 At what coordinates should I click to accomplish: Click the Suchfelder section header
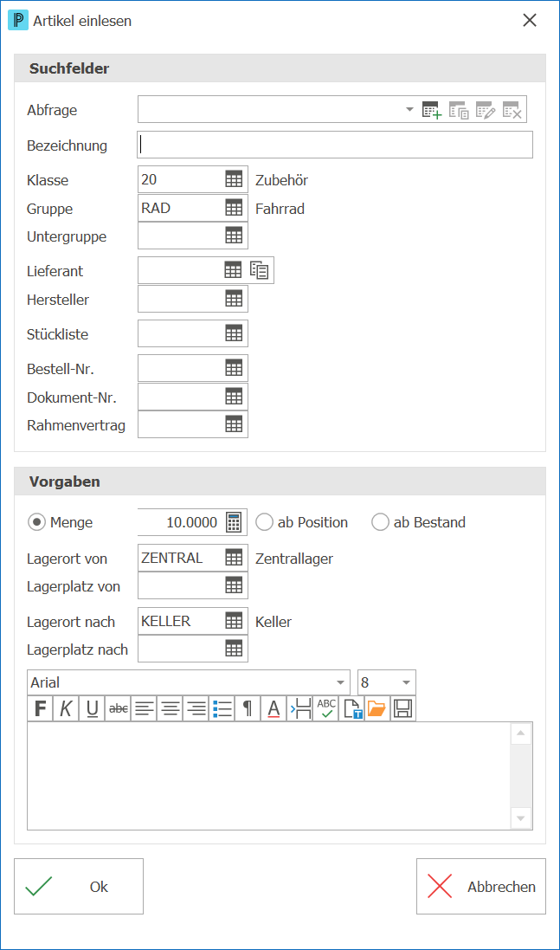280,68
